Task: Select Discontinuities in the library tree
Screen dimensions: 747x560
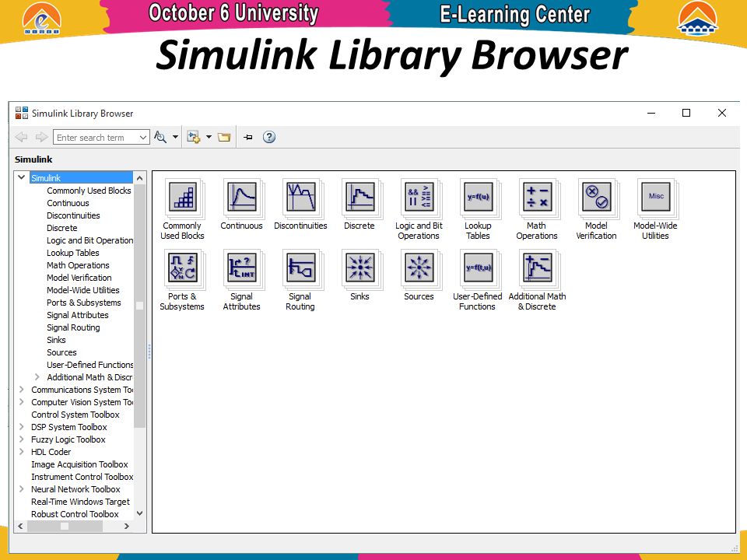Action: click(x=73, y=215)
